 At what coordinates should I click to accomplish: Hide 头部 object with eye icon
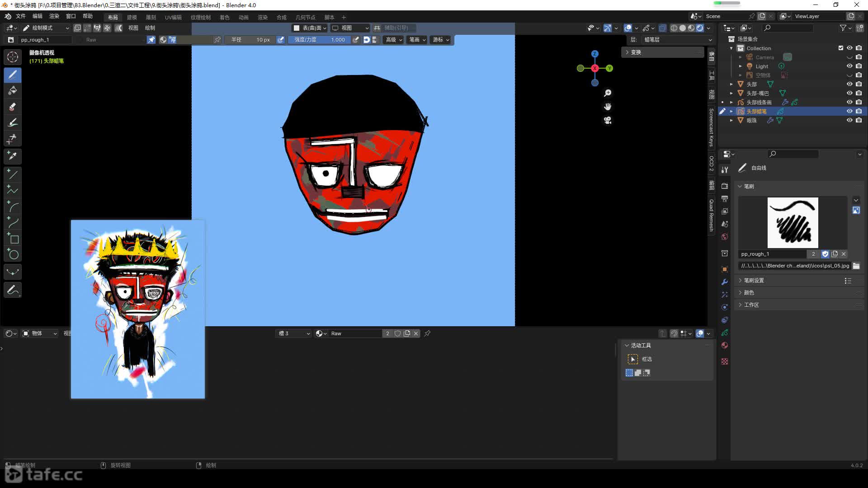coord(849,84)
